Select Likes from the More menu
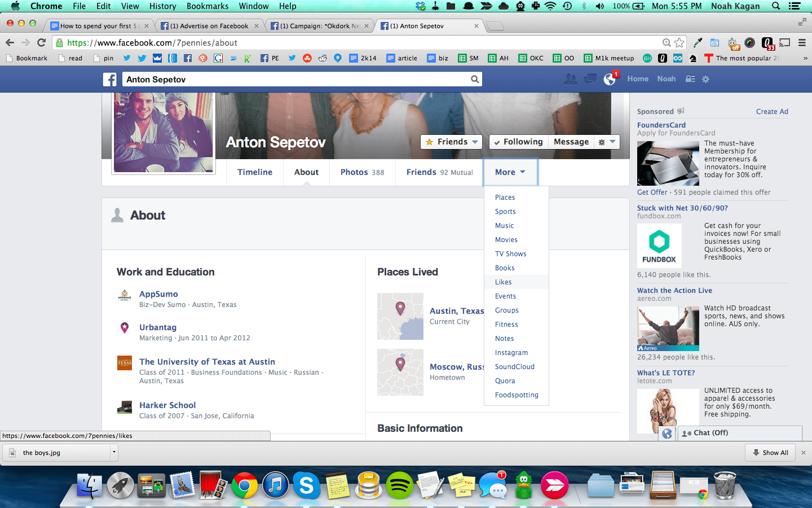The image size is (812, 508). coord(503,282)
